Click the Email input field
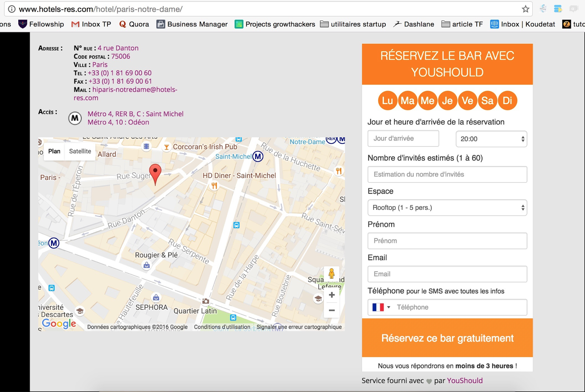 coord(447,274)
